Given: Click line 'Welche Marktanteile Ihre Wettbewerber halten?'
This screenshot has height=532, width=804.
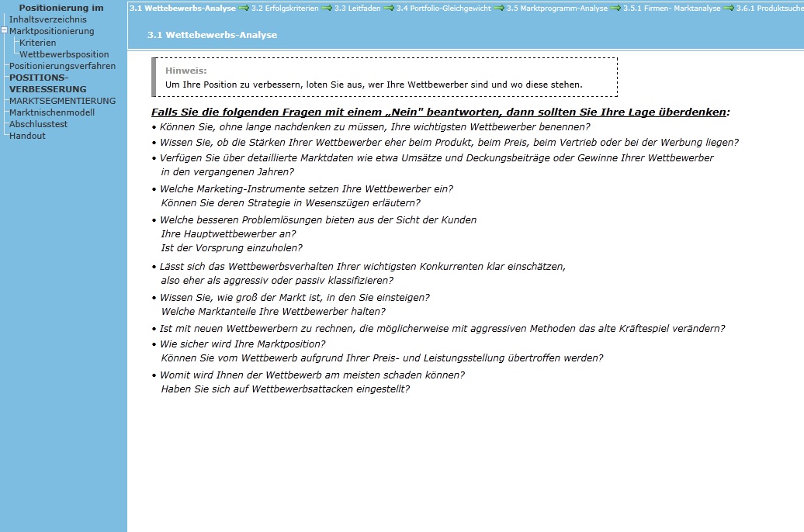Looking at the screenshot, I should (x=273, y=312).
